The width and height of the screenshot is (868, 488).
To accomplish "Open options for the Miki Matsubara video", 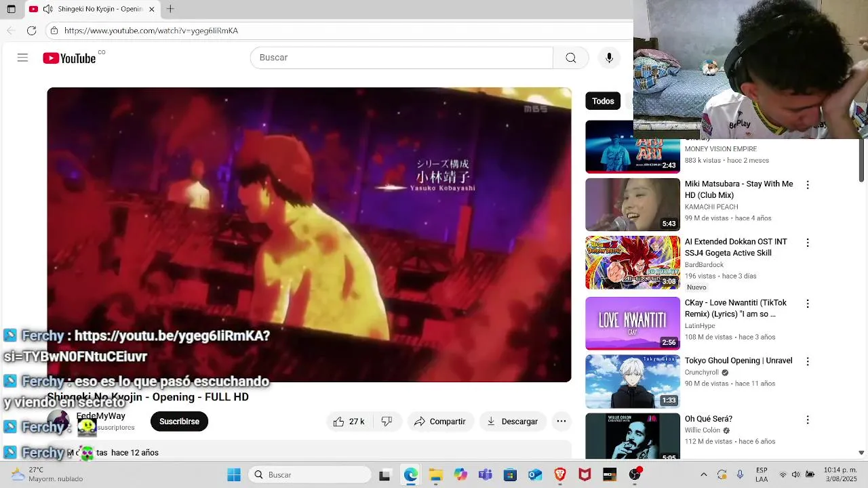I will (x=808, y=184).
